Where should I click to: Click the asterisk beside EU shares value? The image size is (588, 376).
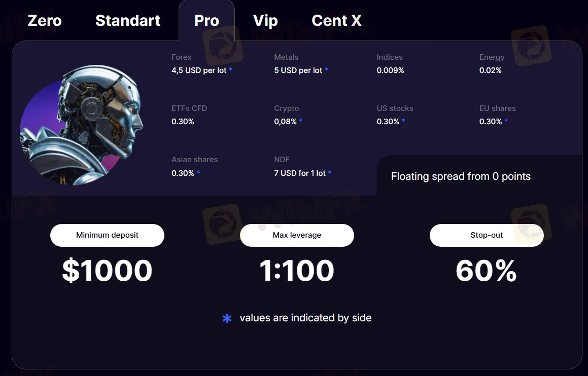click(506, 121)
